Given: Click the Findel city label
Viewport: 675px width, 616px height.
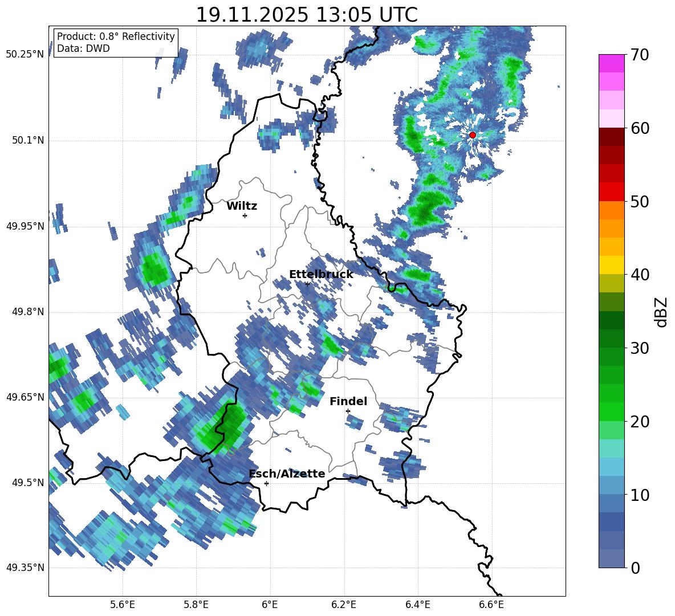Looking at the screenshot, I should click(x=348, y=401).
